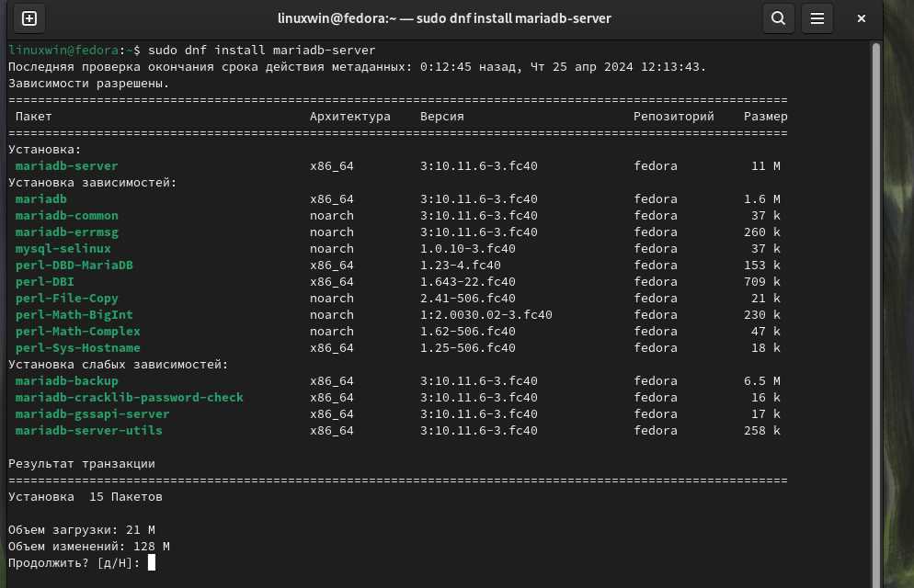Viewport: 914px width, 588px height.
Task: Click the typed command 'sudo dnf install mariadb-server'
Action: click(262, 50)
